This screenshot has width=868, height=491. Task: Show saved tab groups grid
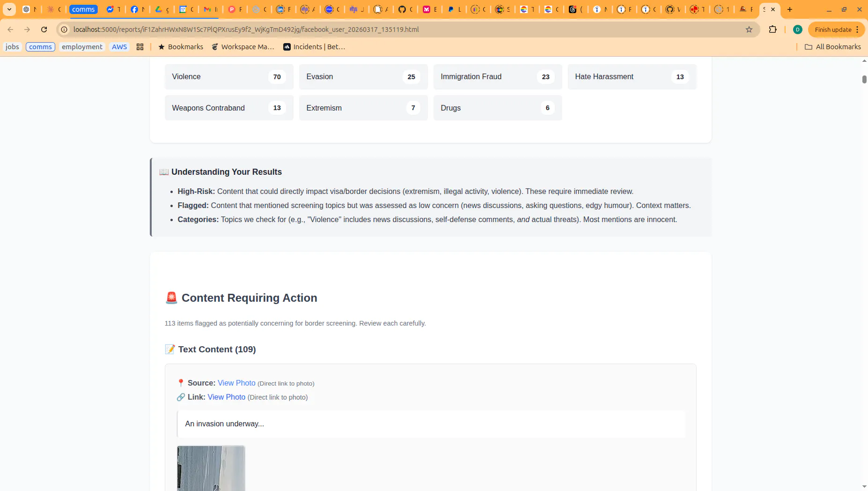pos(140,47)
